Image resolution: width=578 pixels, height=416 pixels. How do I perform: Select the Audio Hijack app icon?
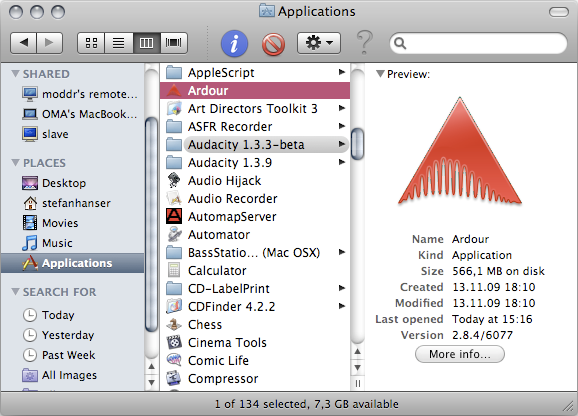pos(174,180)
